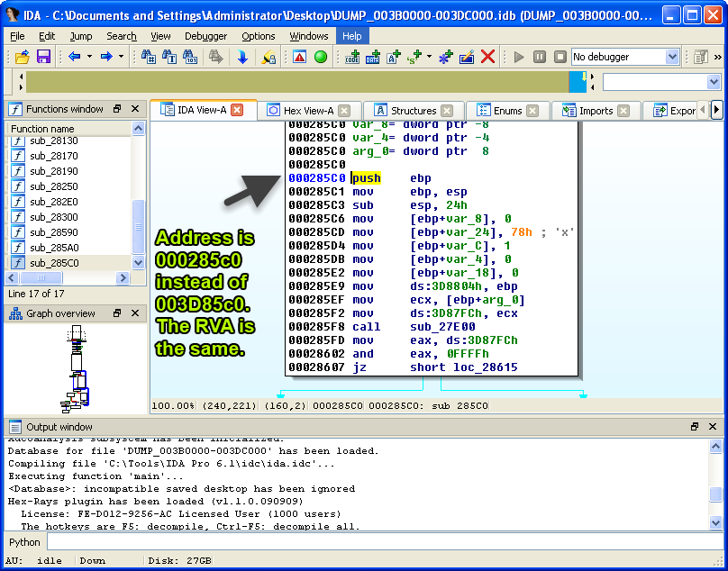Expand jump forward arrow history dropdown
Image resolution: width=728 pixels, height=571 pixels.
(122, 57)
